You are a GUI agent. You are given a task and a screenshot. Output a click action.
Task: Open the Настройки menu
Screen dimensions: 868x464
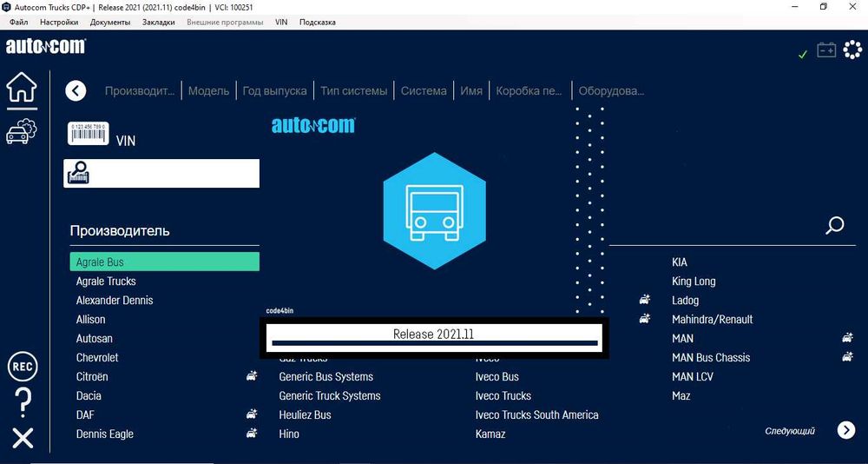59,23
